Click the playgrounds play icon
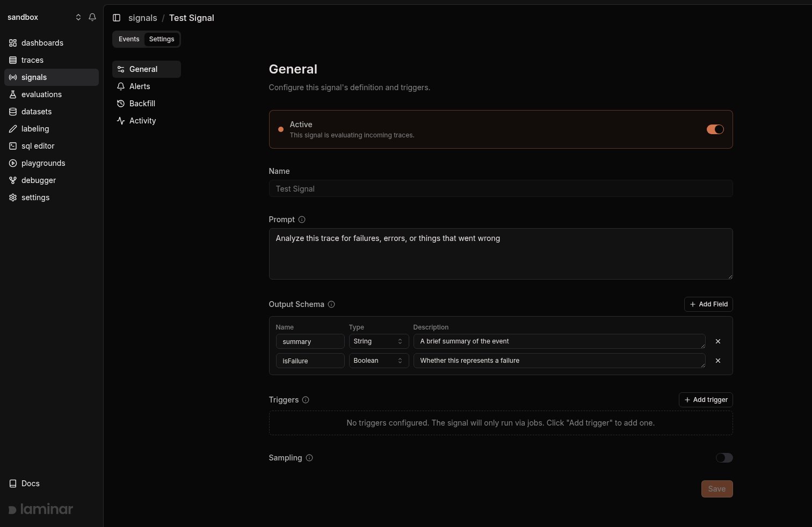 click(13, 163)
